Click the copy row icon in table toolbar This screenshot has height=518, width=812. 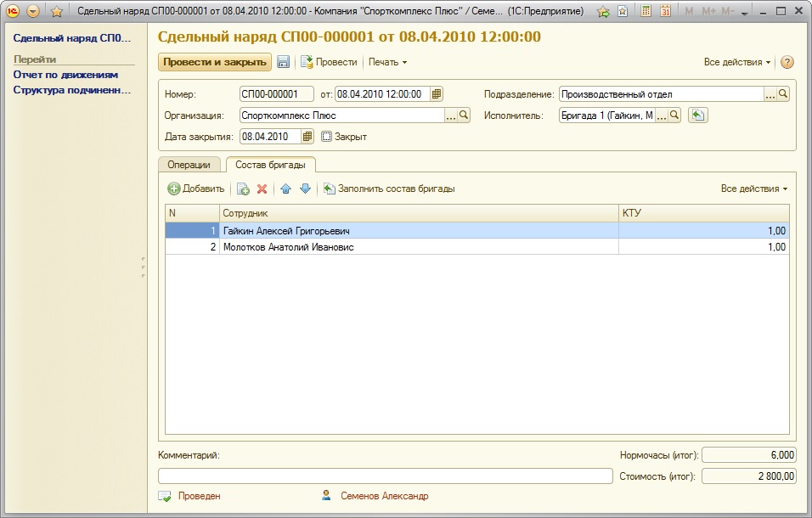point(243,189)
